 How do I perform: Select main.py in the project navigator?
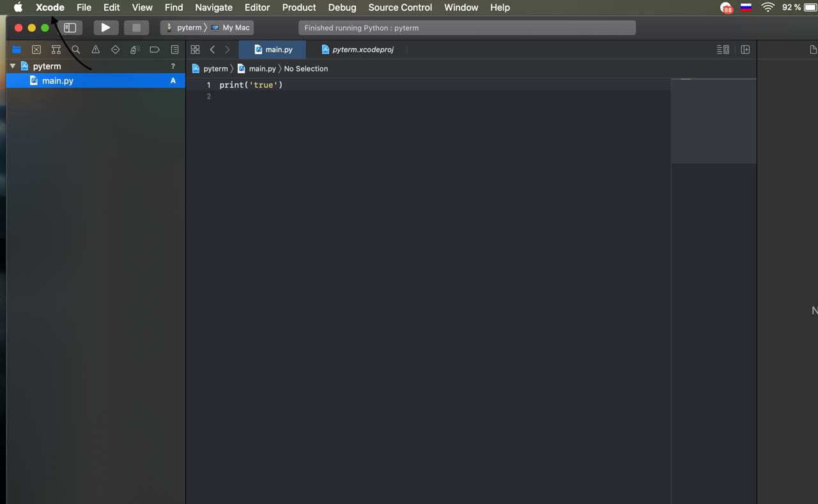[x=96, y=80]
